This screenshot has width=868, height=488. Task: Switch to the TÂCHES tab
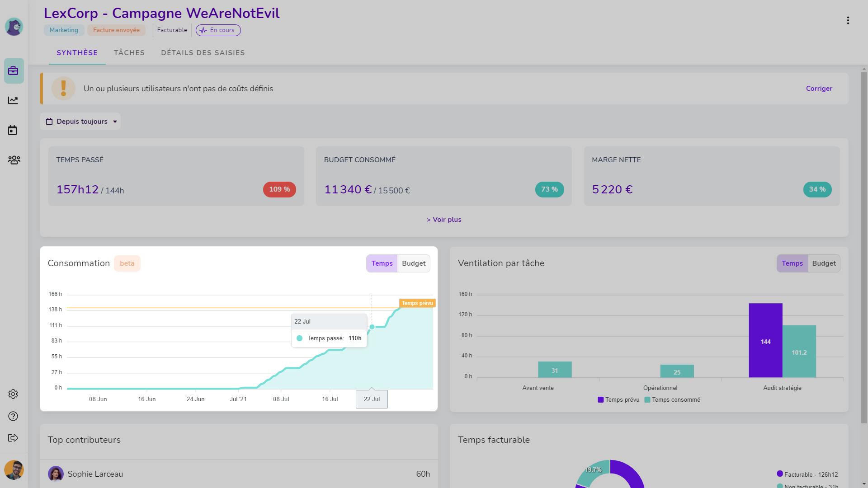click(129, 53)
